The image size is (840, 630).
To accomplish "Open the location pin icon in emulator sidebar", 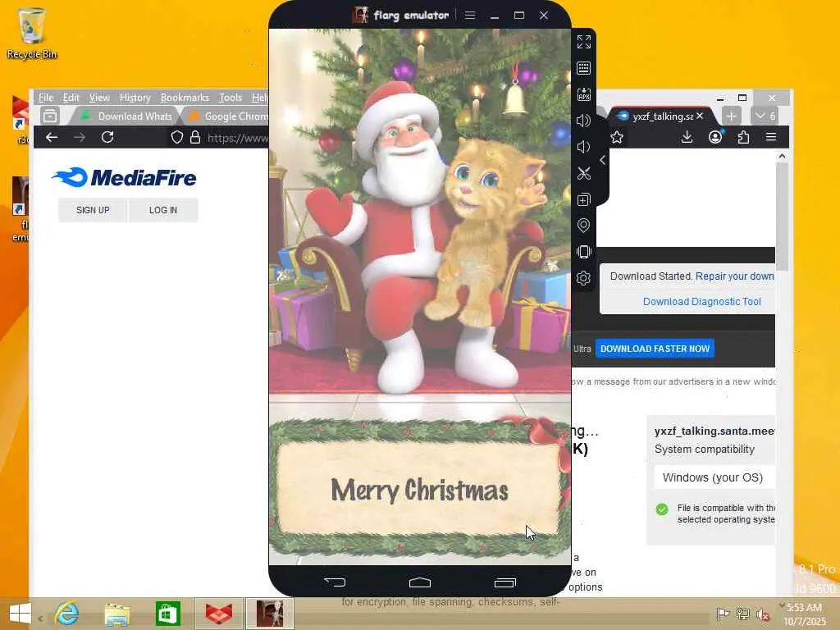I will coord(583,226).
